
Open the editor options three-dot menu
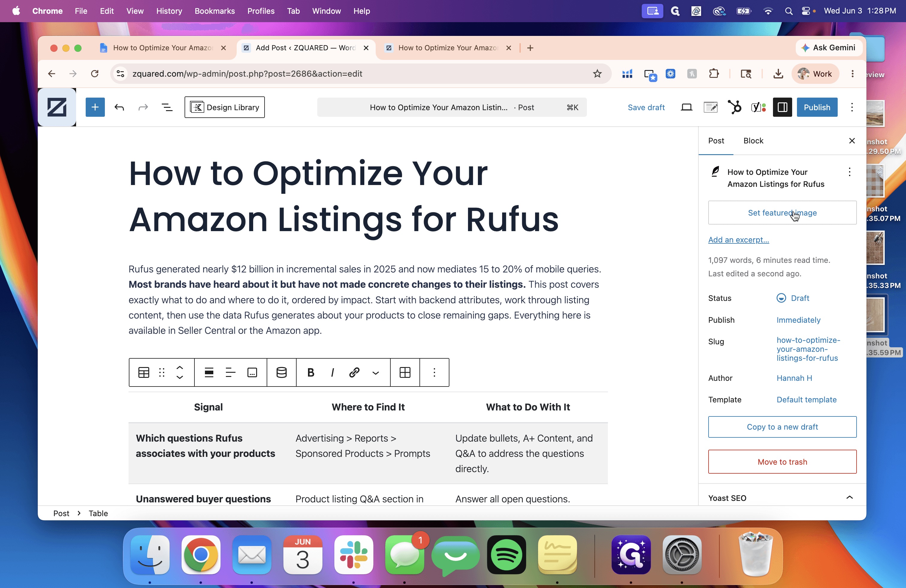point(852,107)
